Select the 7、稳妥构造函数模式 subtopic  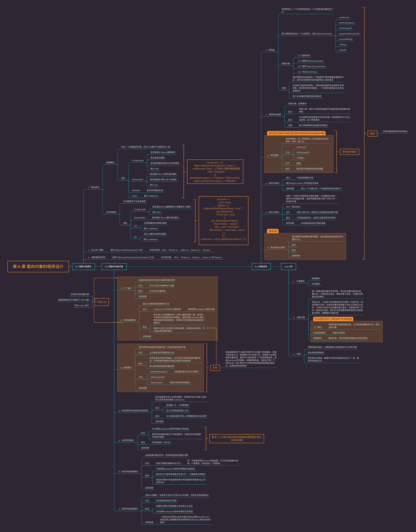[128, 509]
